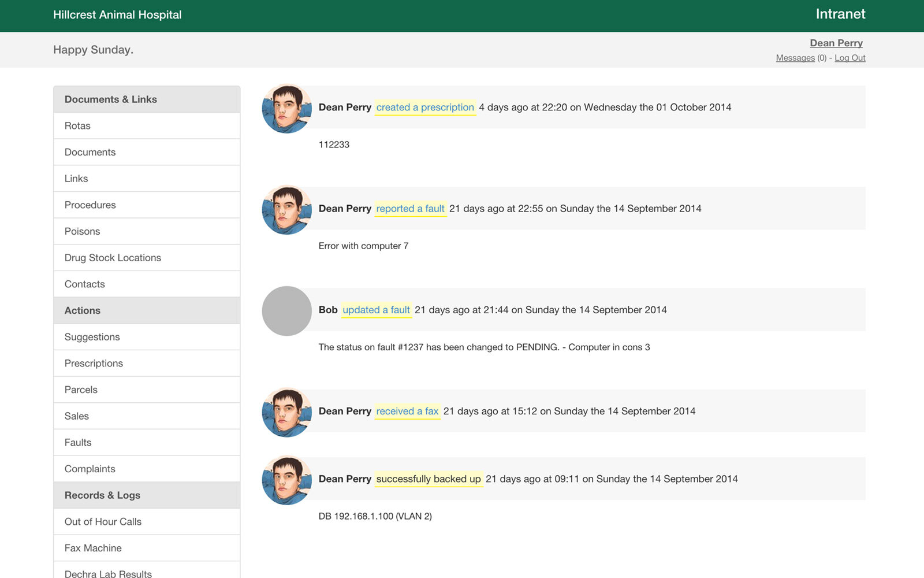Click the 'Happy Sunday.' greeting
This screenshot has width=924, height=578.
tap(93, 50)
